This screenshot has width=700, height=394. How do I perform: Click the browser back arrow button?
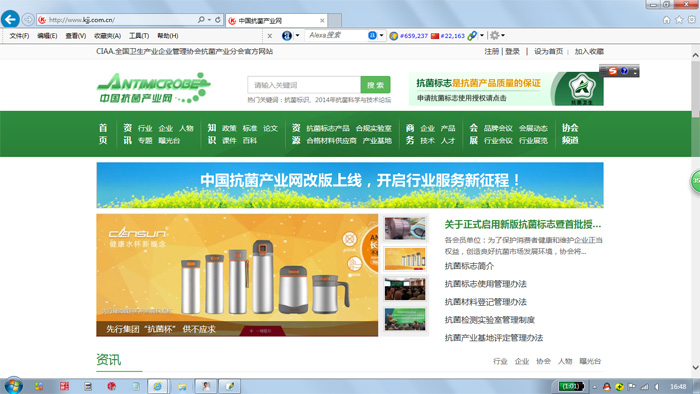coord(10,19)
